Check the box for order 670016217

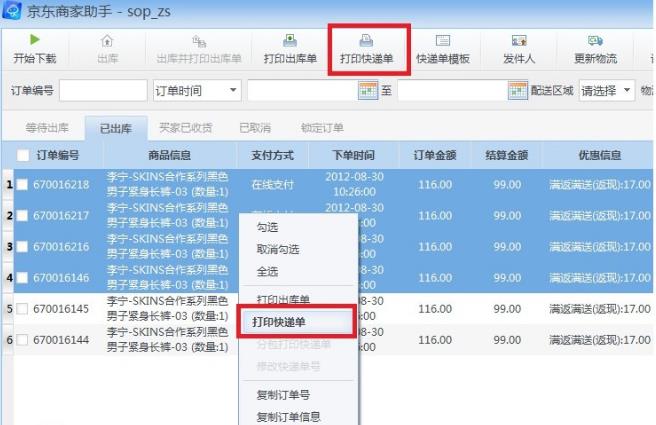point(22,215)
